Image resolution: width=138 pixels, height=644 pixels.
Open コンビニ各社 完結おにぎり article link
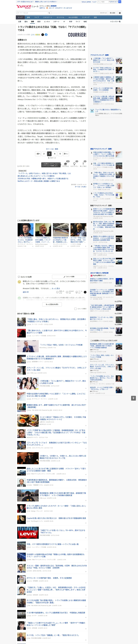(63, 418)
